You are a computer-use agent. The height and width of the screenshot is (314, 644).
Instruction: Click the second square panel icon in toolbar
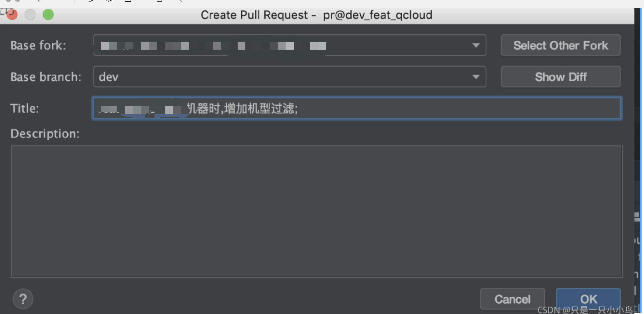pos(160,1)
